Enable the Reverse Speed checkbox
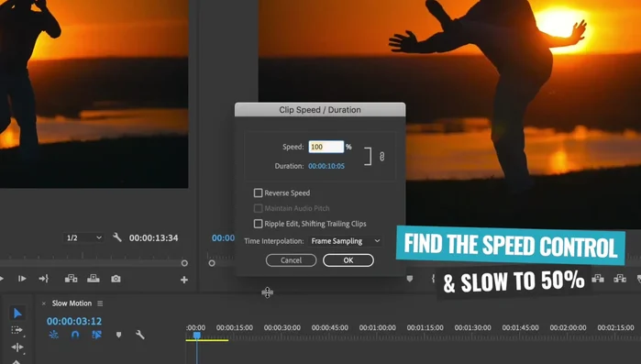The width and height of the screenshot is (641, 364). 258,193
